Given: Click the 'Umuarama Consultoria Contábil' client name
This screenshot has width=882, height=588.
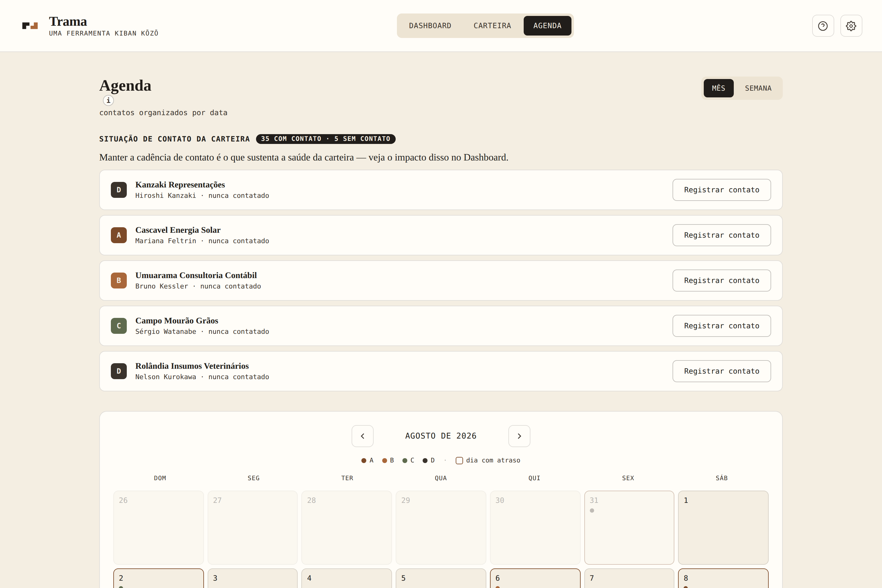Looking at the screenshot, I should pos(196,275).
